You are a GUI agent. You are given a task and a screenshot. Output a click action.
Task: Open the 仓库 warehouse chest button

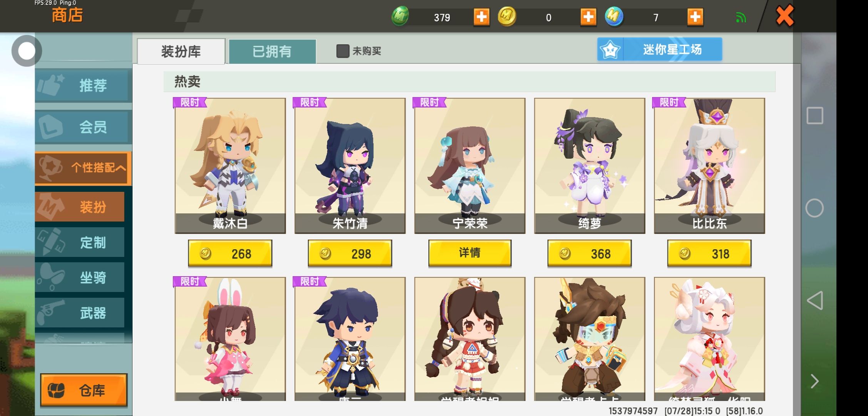(84, 390)
